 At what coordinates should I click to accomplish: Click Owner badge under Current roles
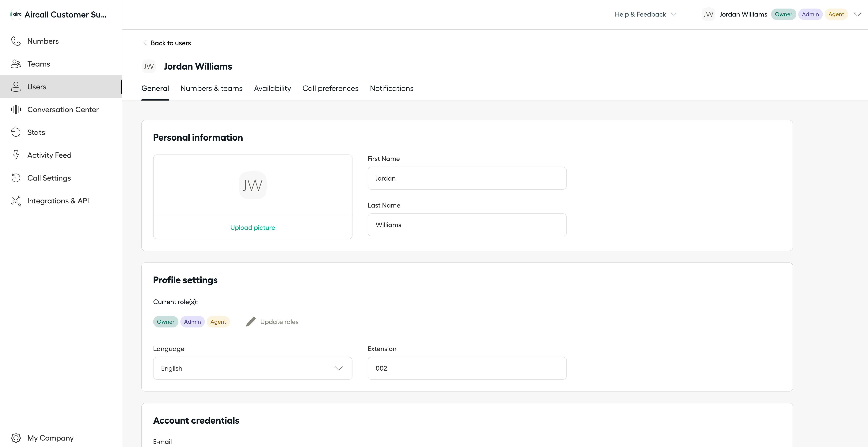(x=166, y=322)
